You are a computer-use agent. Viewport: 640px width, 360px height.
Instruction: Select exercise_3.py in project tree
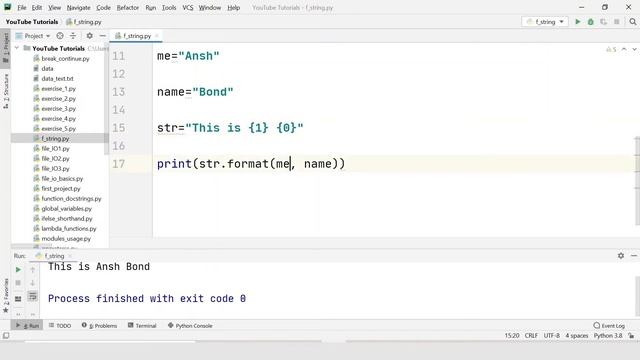[58, 109]
